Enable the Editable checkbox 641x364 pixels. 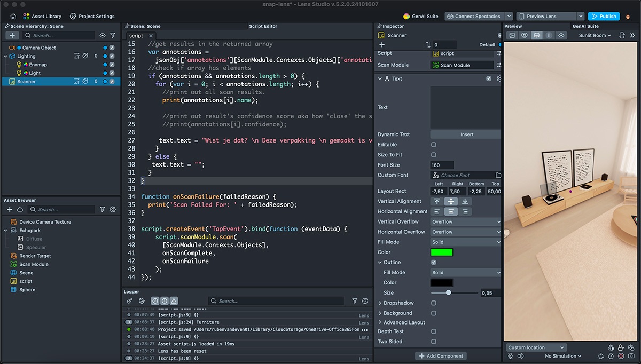click(x=433, y=145)
